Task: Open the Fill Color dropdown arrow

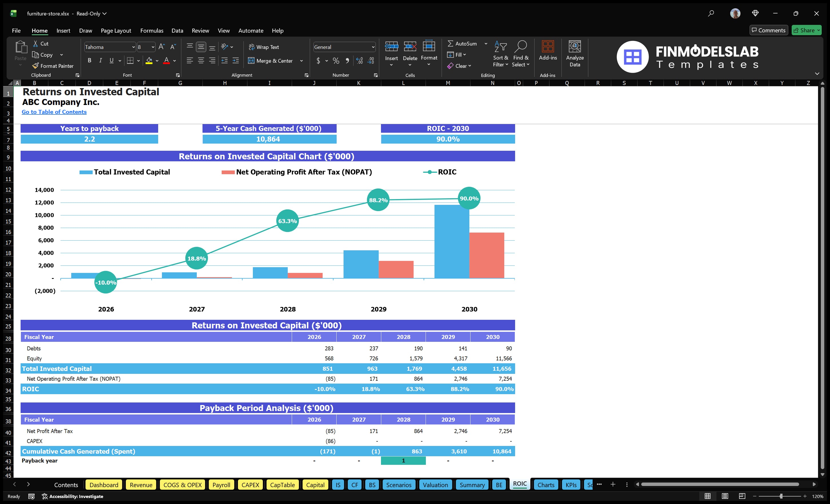Action: 157,61
